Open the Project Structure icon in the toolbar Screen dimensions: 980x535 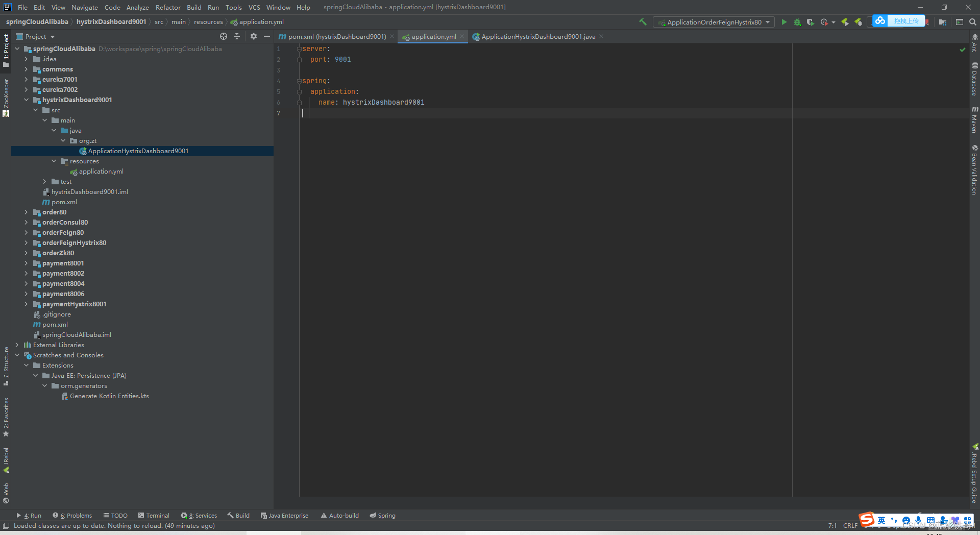coord(943,22)
